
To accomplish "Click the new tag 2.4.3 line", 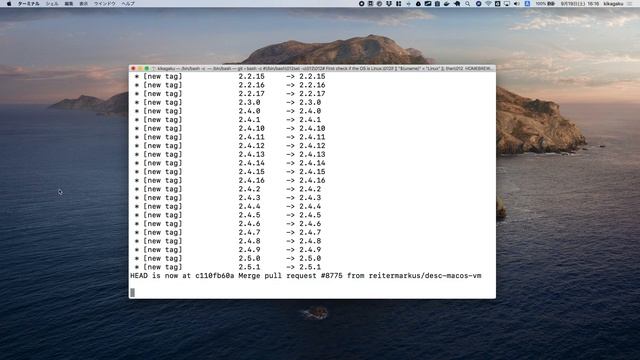I will click(x=228, y=198).
